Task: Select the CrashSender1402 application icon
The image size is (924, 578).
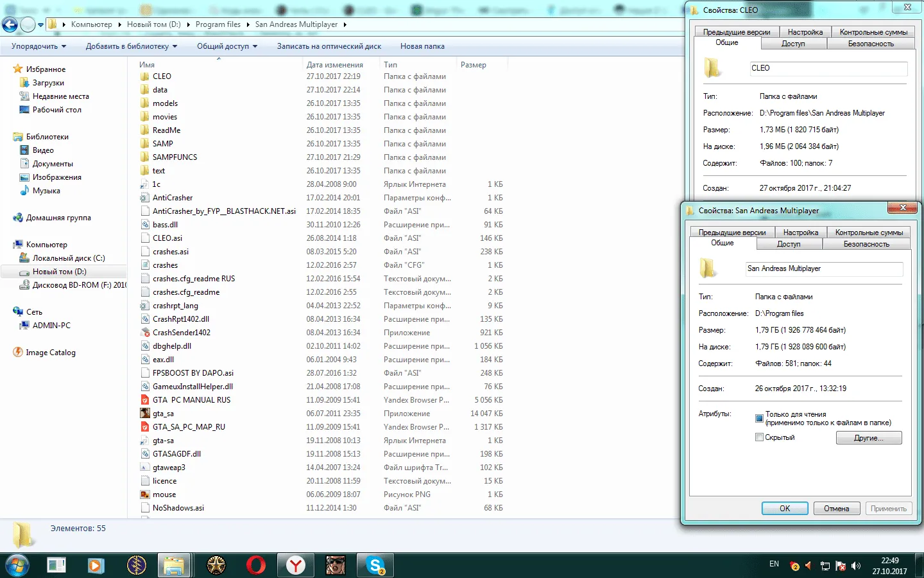Action: [145, 333]
